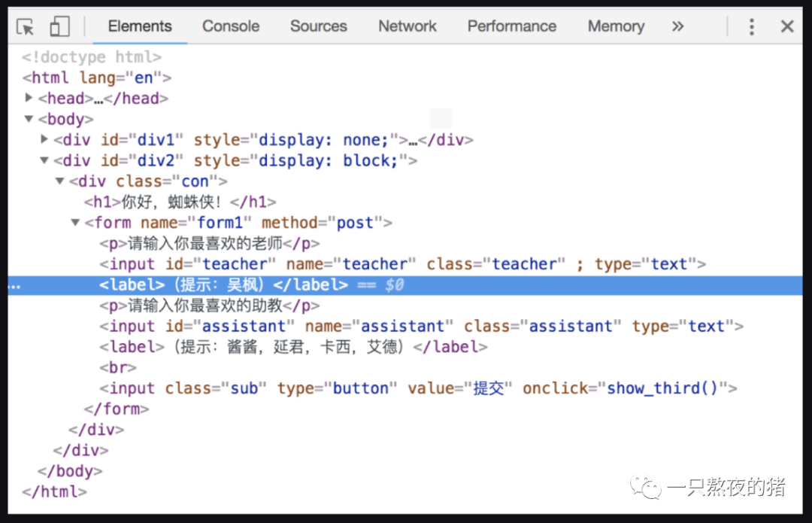Toggle the device toolbar icon

[x=59, y=26]
